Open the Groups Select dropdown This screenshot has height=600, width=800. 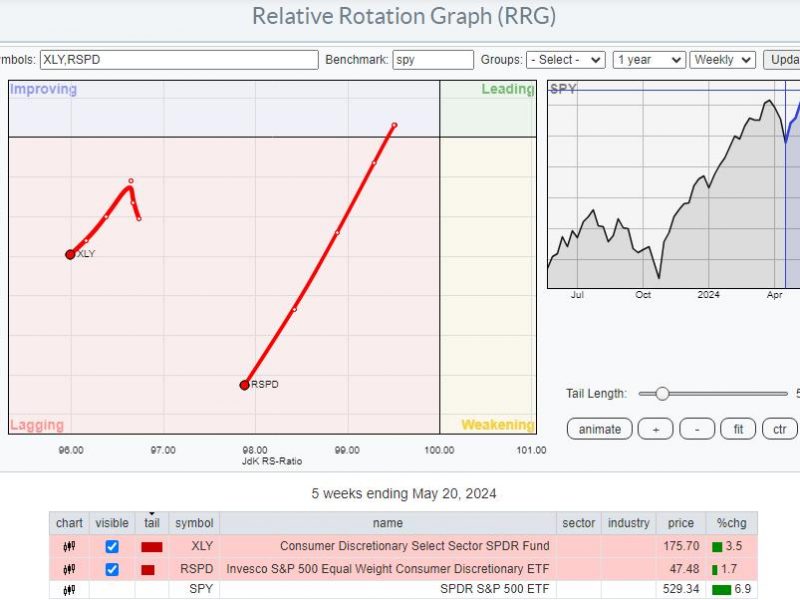point(566,60)
